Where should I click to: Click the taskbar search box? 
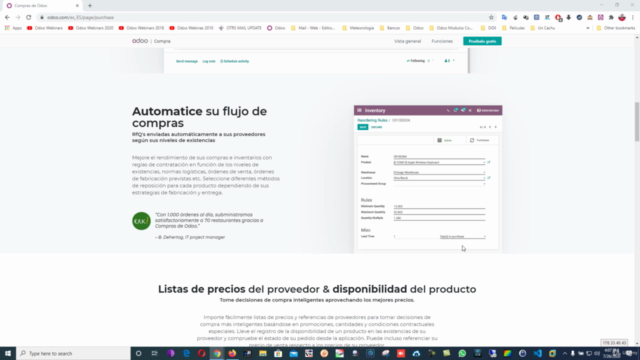[x=73, y=353]
